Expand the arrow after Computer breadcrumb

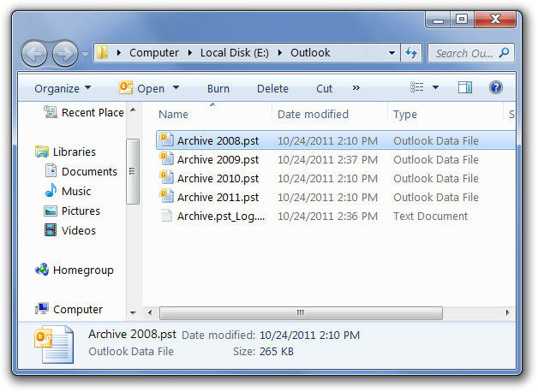pyautogui.click(x=189, y=53)
